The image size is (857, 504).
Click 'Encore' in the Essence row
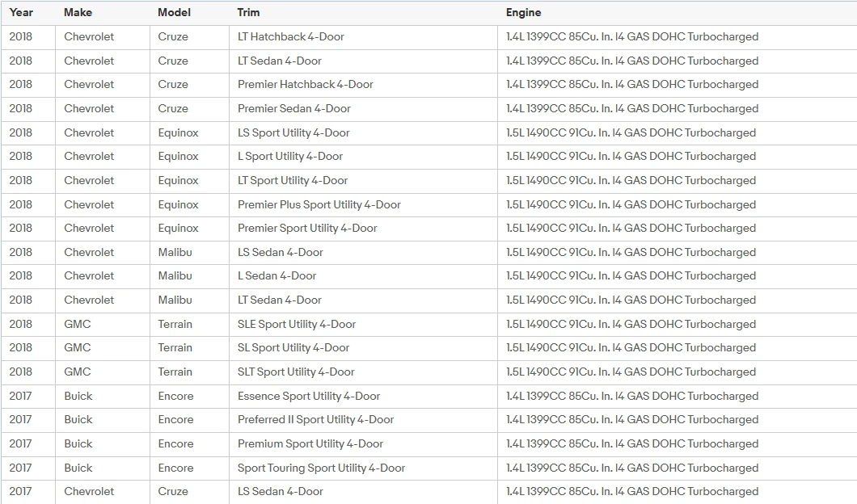[x=175, y=396]
